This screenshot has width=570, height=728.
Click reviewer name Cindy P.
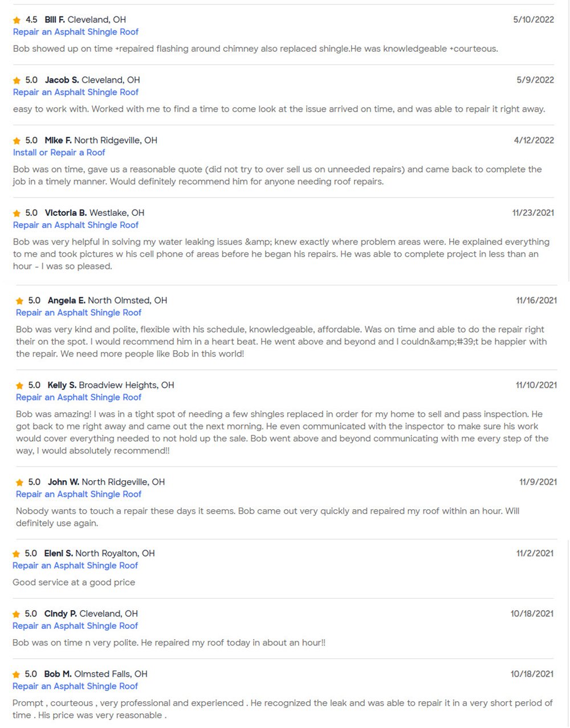60,614
